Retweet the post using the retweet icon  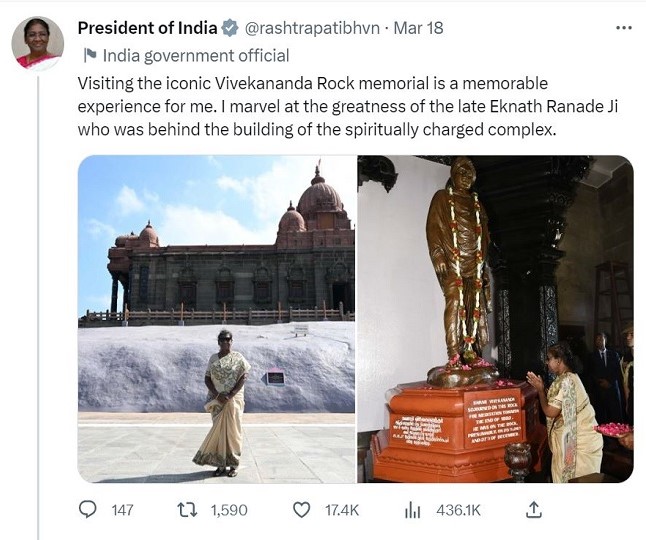point(186,510)
